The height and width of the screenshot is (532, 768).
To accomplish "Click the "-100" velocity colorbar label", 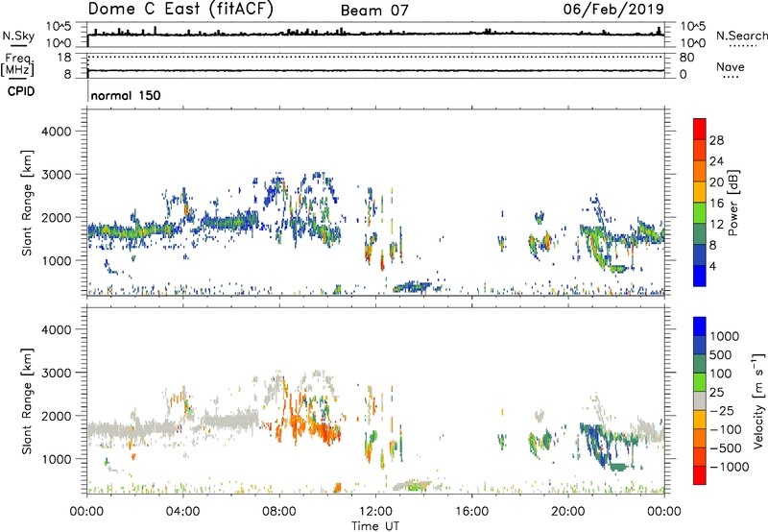I will (724, 429).
